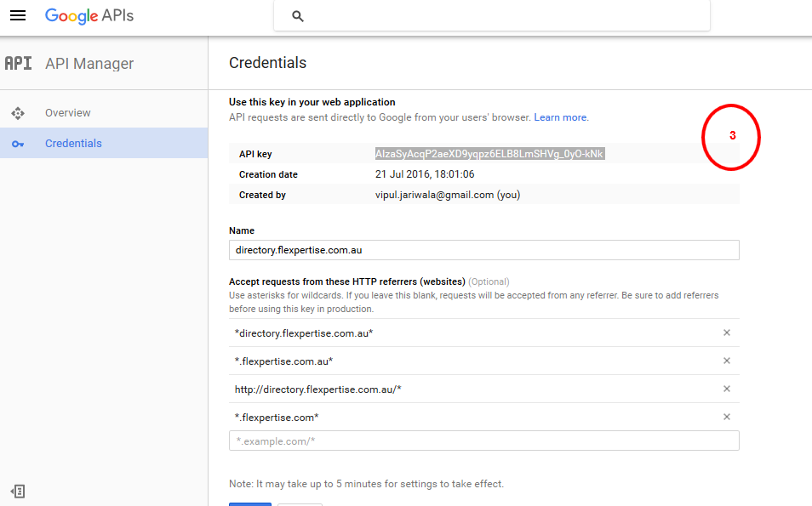The width and height of the screenshot is (812, 506).
Task: Remove the http://directory.flexpertise.com.au/* referrer
Action: (x=727, y=389)
